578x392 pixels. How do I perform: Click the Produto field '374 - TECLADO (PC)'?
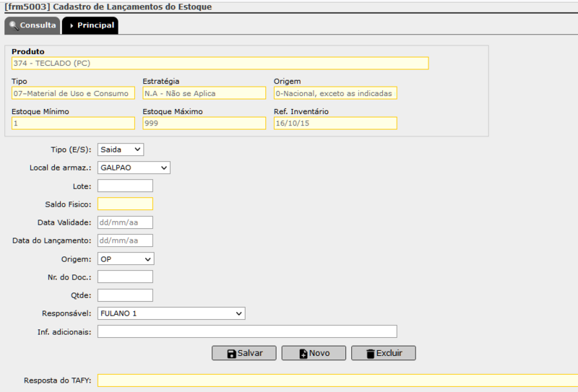pos(220,64)
